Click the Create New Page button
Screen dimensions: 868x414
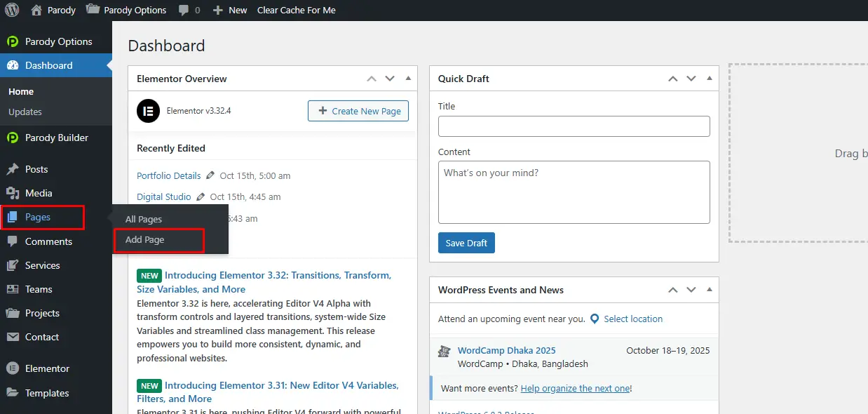[358, 111]
